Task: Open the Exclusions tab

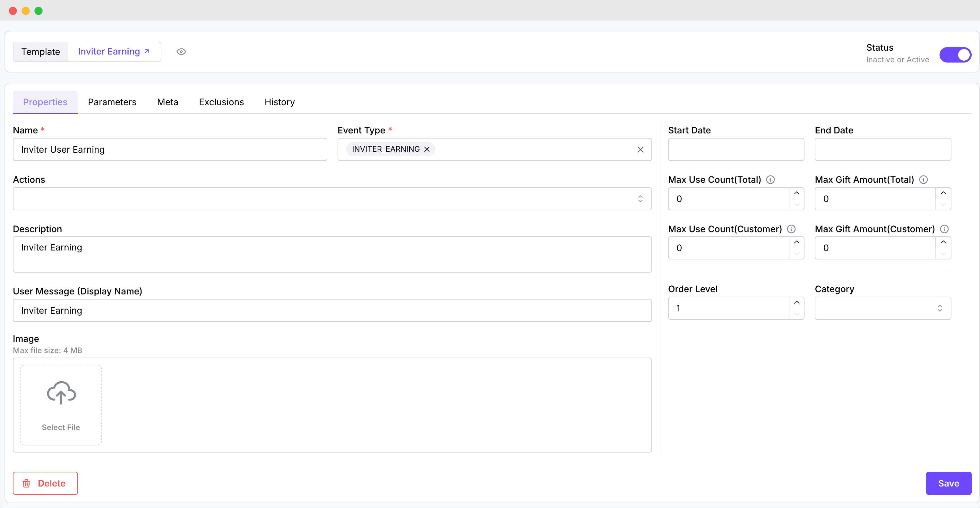Action: (x=221, y=102)
